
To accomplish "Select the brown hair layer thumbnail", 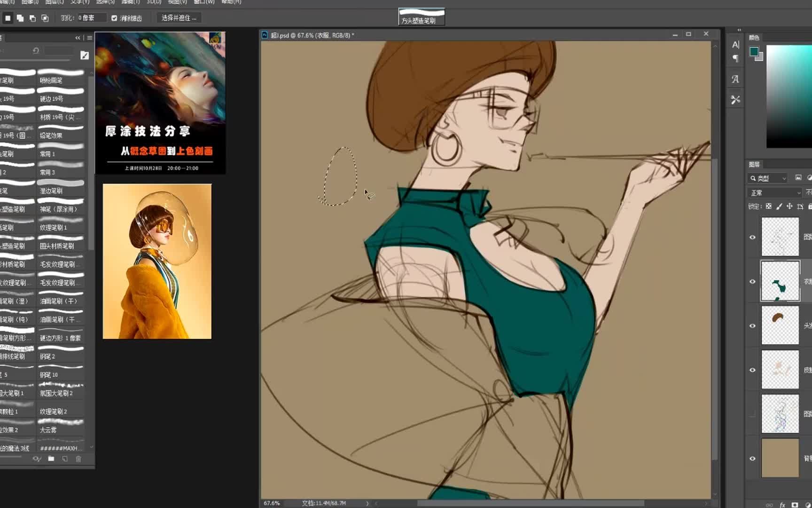I will click(x=780, y=325).
